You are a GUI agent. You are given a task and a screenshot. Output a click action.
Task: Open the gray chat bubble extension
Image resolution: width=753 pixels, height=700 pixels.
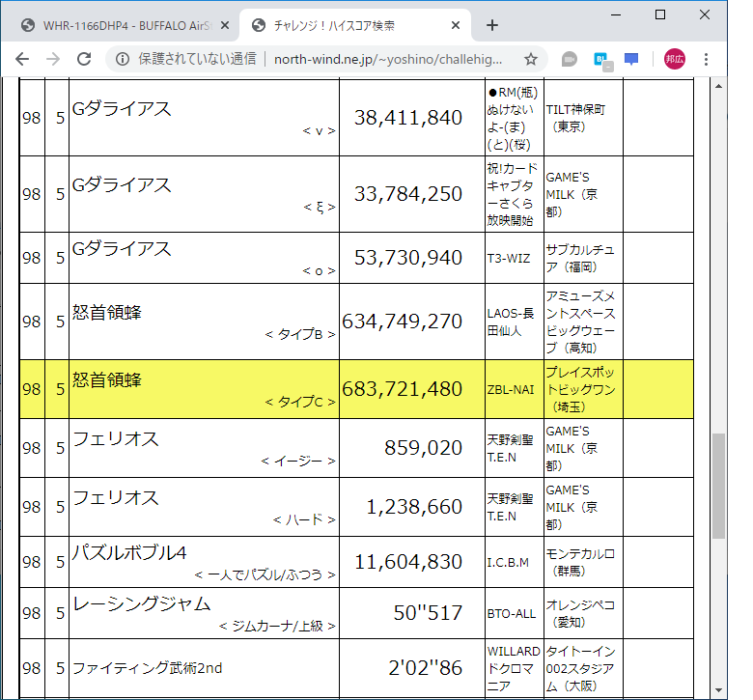[569, 59]
